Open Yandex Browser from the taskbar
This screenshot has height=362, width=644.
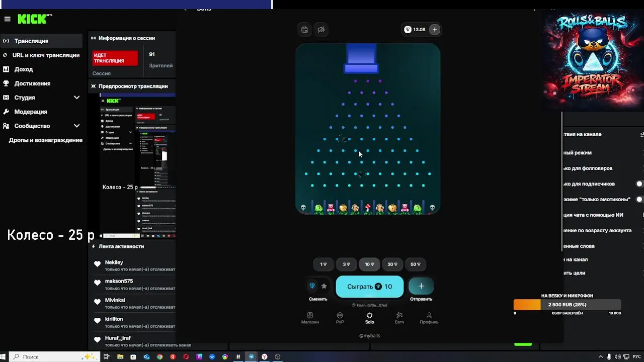pos(264,356)
